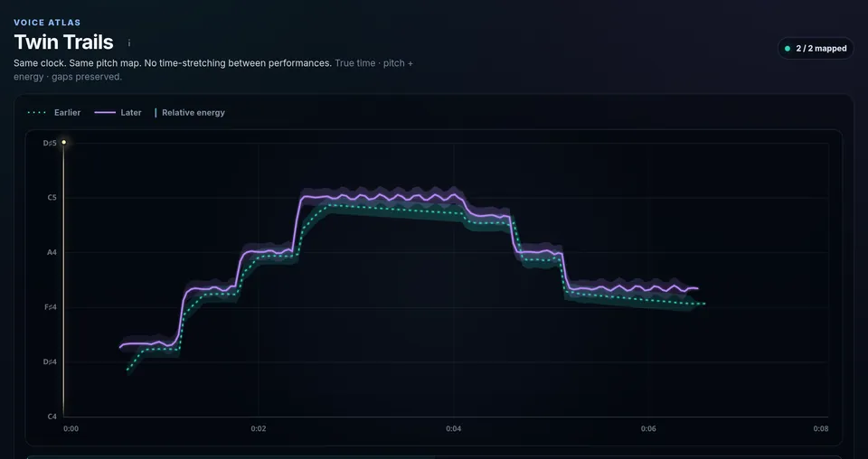Toggle the Relative energy legend label

tap(193, 113)
